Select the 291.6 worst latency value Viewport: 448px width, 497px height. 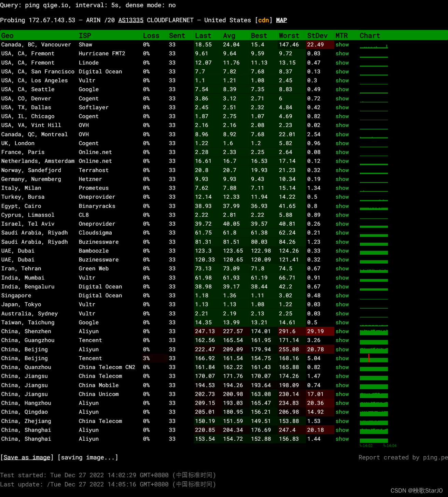click(287, 331)
